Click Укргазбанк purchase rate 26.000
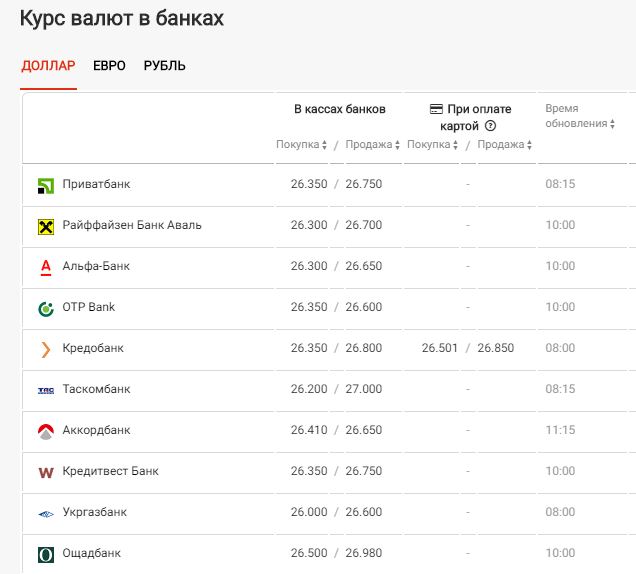Image resolution: width=636 pixels, height=574 pixels. point(309,512)
